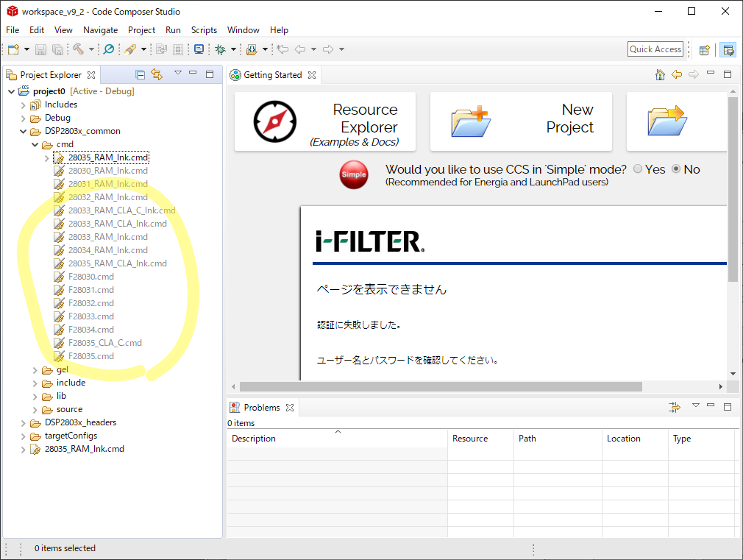This screenshot has width=743, height=560.
Task: Click the Open Perspective icon
Action: tap(704, 49)
